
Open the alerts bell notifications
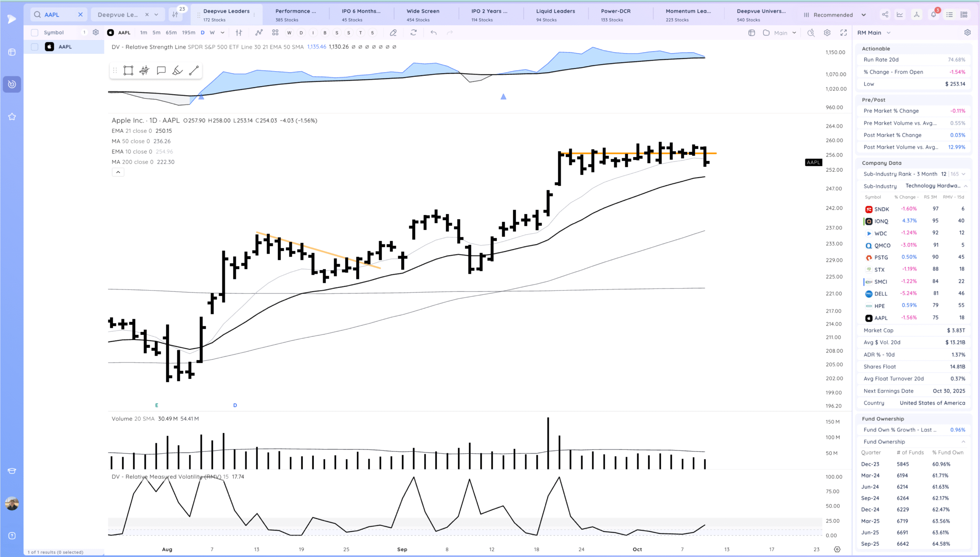933,15
